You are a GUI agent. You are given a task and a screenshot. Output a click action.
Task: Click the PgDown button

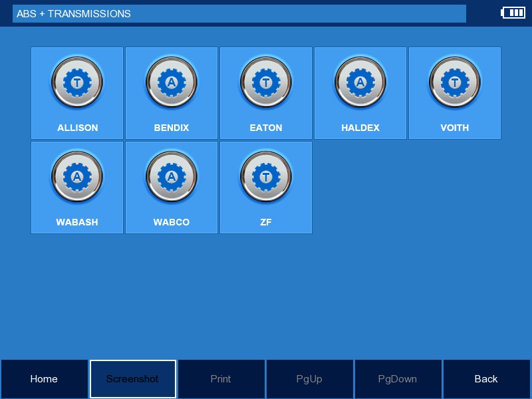[x=398, y=378]
